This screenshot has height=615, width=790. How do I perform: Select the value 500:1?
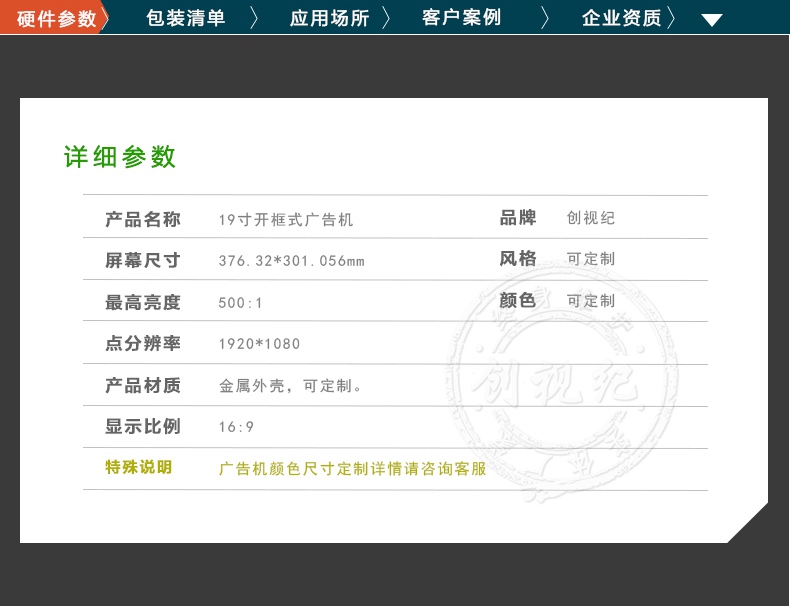240,303
